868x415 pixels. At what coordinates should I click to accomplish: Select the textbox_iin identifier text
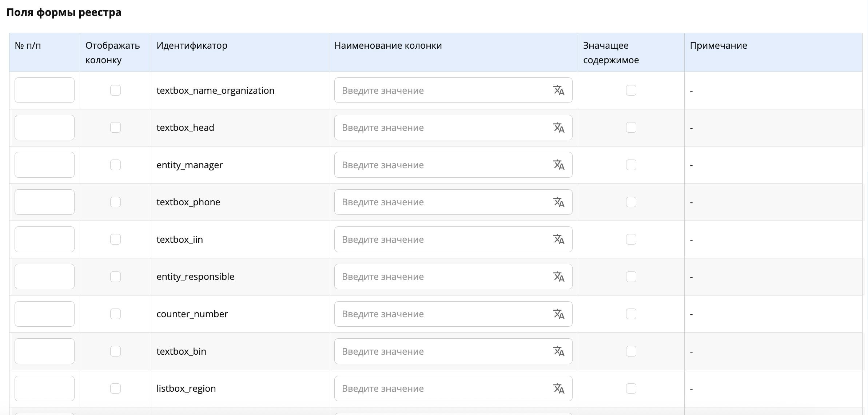coord(180,239)
